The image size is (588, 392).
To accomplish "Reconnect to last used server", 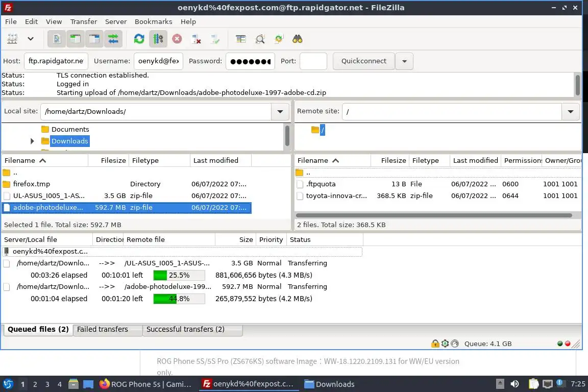I will (215, 39).
